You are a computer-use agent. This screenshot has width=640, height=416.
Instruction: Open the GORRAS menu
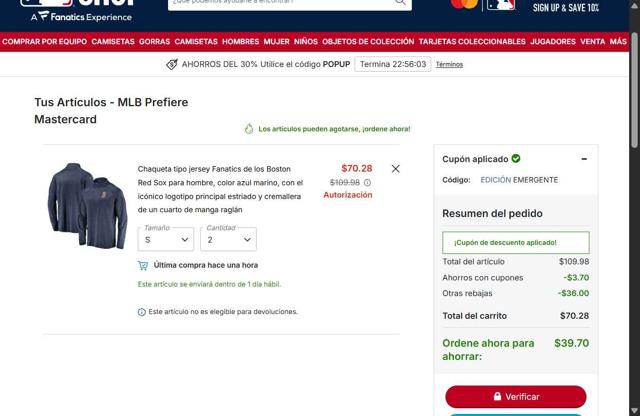tap(154, 42)
